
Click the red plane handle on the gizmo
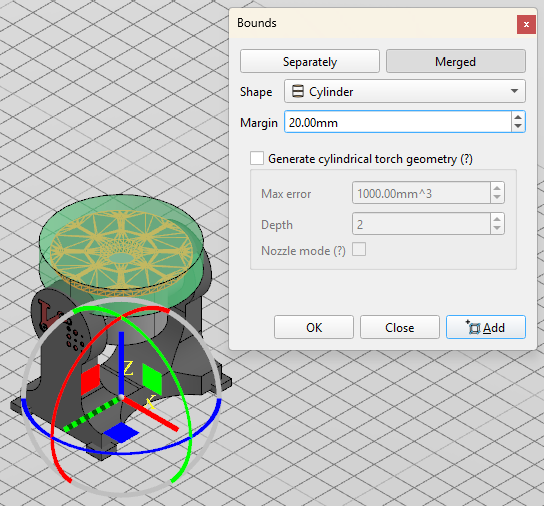(90, 379)
